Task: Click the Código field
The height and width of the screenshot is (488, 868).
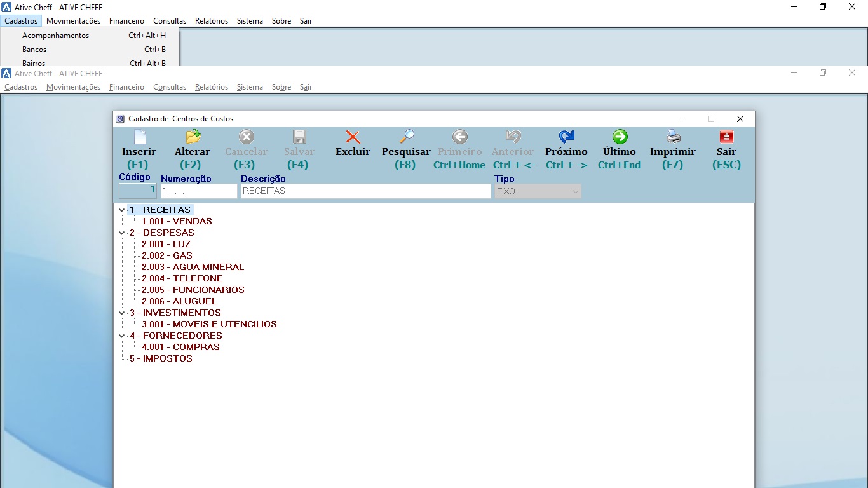Action: 137,191
